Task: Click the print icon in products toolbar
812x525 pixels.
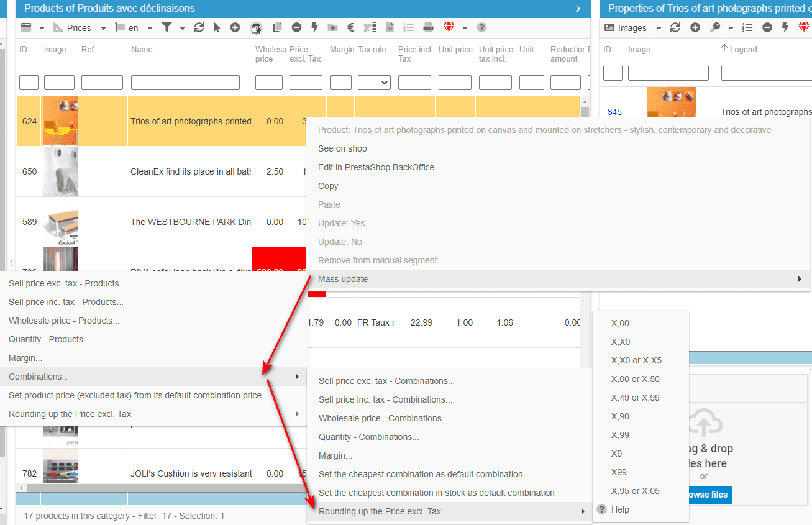Action: (428, 28)
